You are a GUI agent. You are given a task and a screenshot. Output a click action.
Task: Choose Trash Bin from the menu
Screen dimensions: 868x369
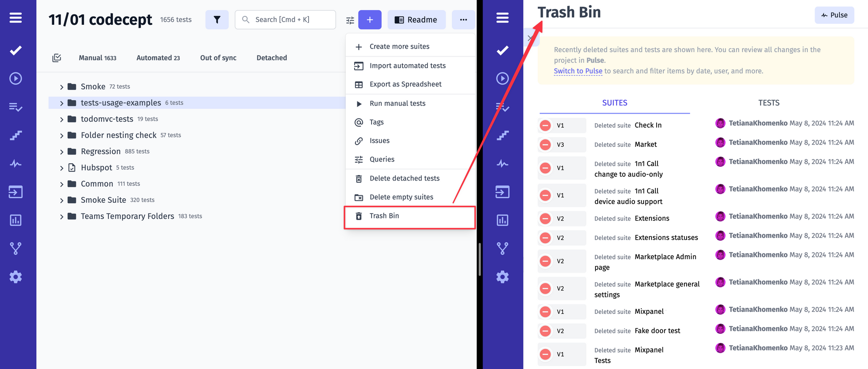tap(410, 216)
